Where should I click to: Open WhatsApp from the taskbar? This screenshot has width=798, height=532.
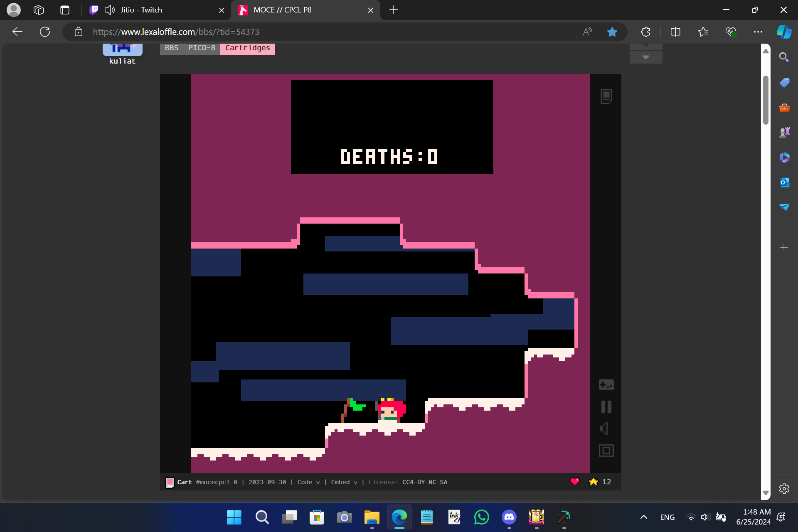[x=481, y=517]
